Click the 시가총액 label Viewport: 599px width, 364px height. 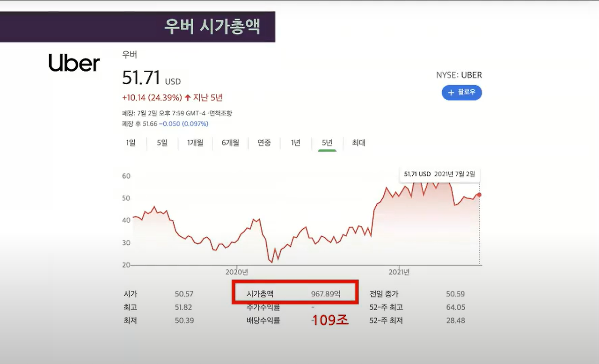[x=260, y=294]
